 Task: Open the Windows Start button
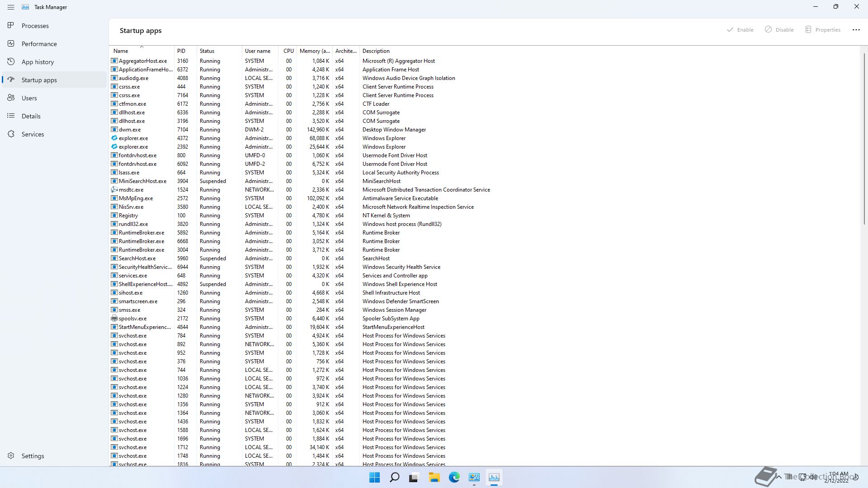(374, 478)
